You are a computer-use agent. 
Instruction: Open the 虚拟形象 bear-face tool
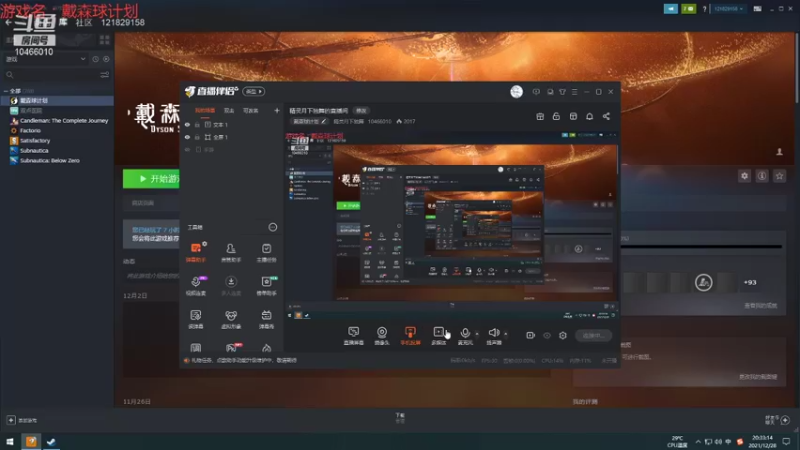(231, 319)
